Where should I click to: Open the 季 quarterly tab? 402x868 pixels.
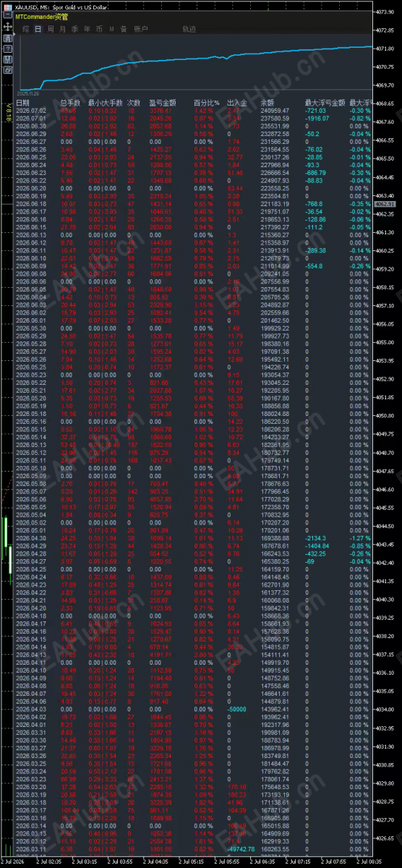(75, 29)
